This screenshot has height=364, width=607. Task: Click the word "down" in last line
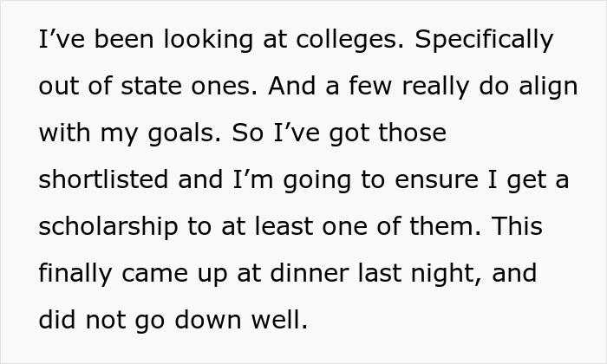(x=208, y=320)
